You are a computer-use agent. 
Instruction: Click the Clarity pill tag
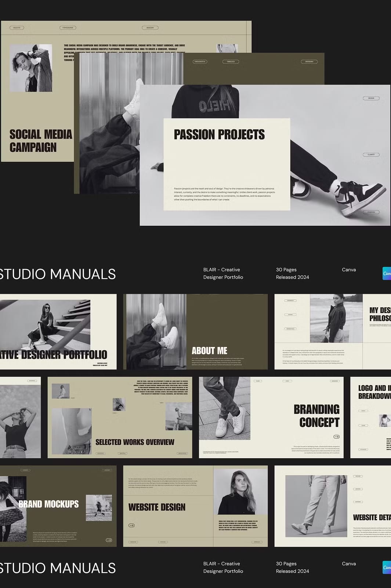click(371, 155)
